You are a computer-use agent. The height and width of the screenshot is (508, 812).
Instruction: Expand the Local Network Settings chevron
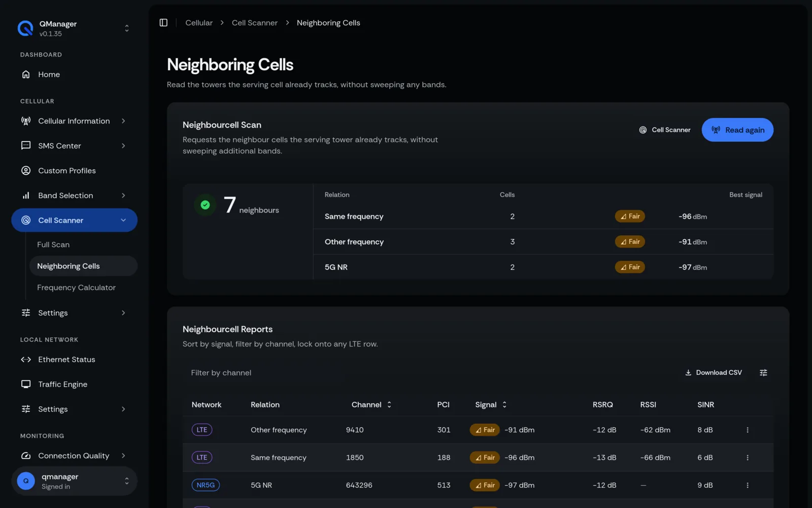(123, 409)
